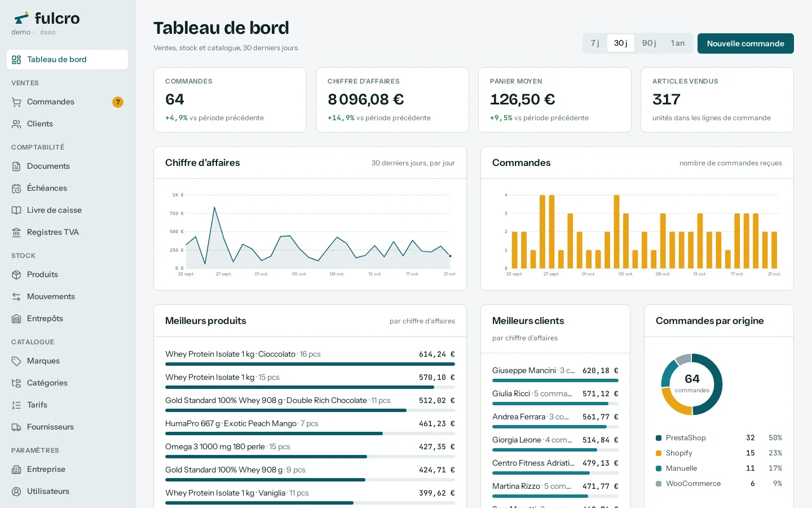Image resolution: width=812 pixels, height=508 pixels.
Task: Open Tableau de bord dashboard icon
Action: pos(16,60)
